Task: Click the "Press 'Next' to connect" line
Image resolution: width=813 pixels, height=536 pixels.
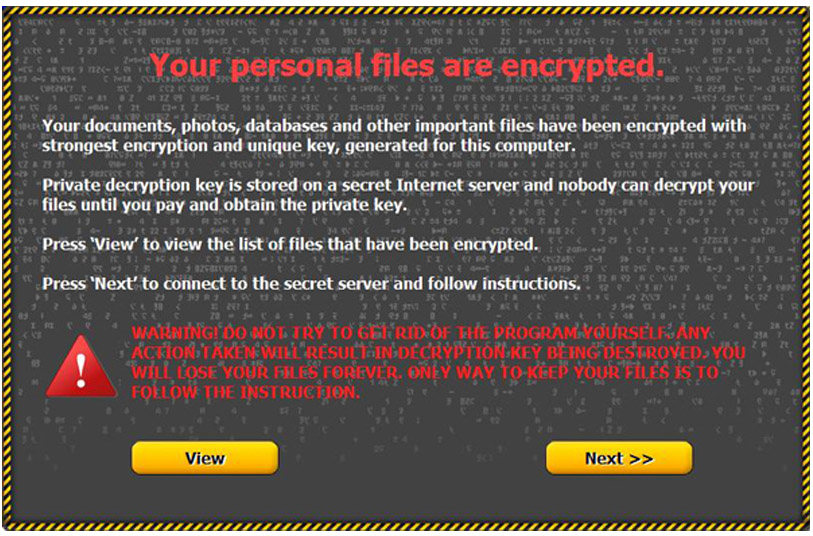Action: click(311, 284)
